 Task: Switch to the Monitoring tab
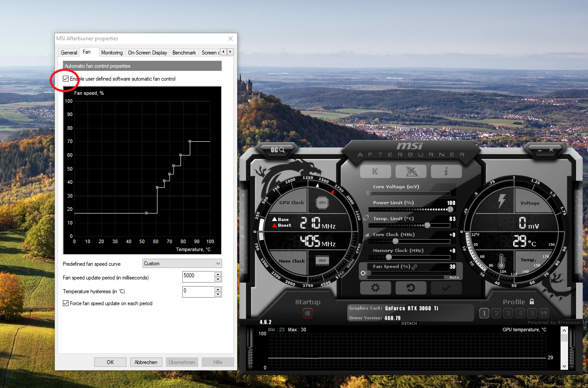click(x=112, y=53)
